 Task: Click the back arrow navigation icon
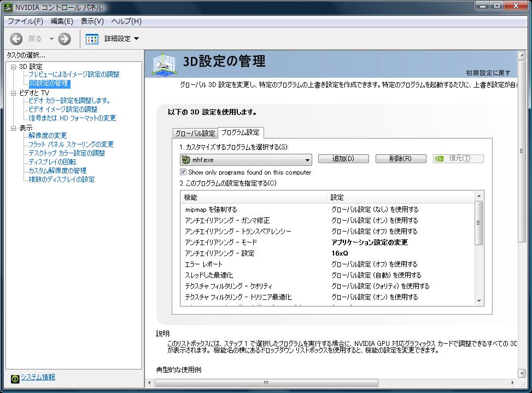click(x=16, y=39)
